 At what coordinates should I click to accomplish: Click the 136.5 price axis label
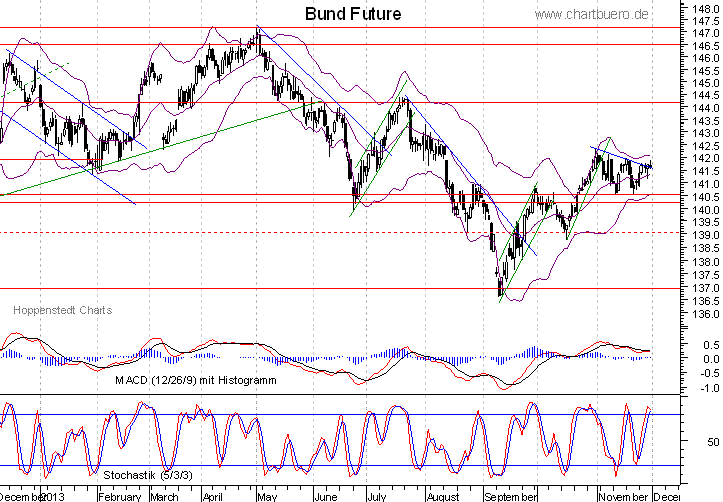[x=705, y=301]
